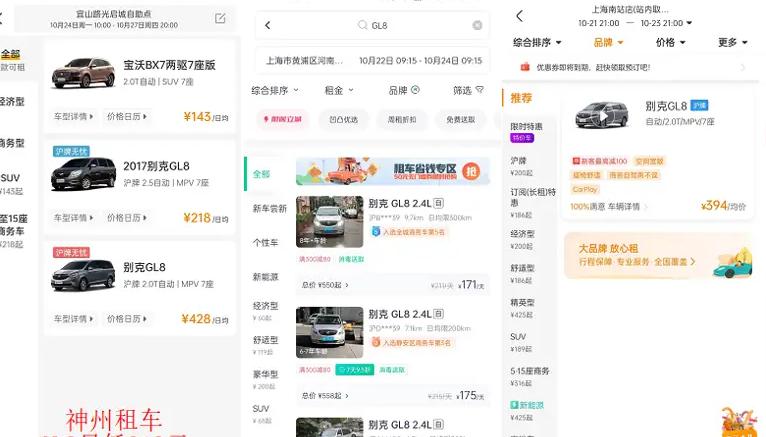
Task: Open the coupon gift notice icon
Action: pos(525,67)
